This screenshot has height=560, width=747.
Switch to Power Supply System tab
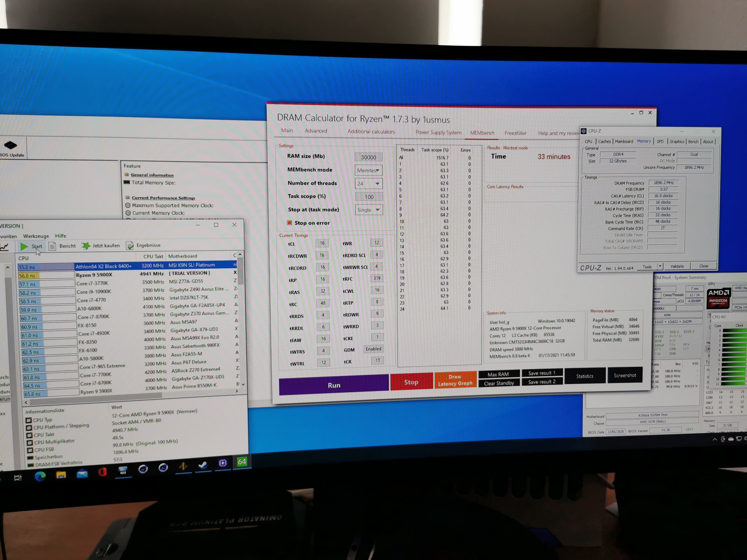tap(438, 132)
